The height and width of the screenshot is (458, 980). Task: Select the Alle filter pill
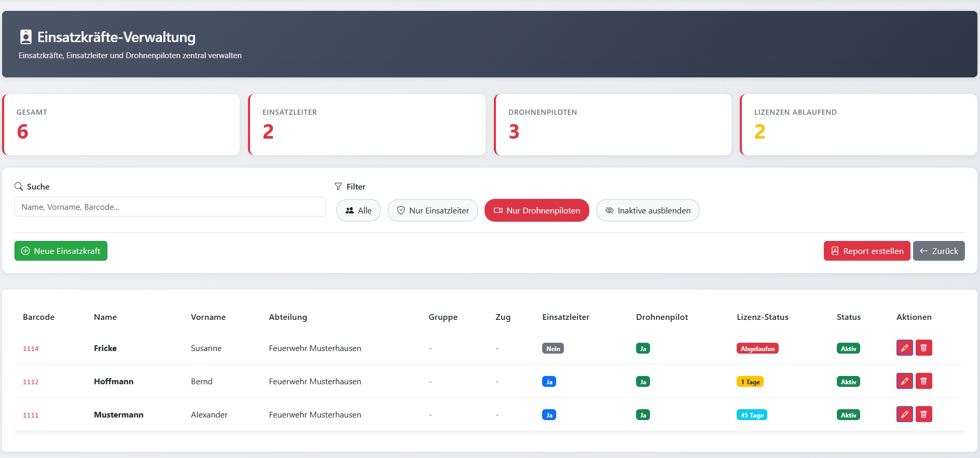(x=358, y=210)
